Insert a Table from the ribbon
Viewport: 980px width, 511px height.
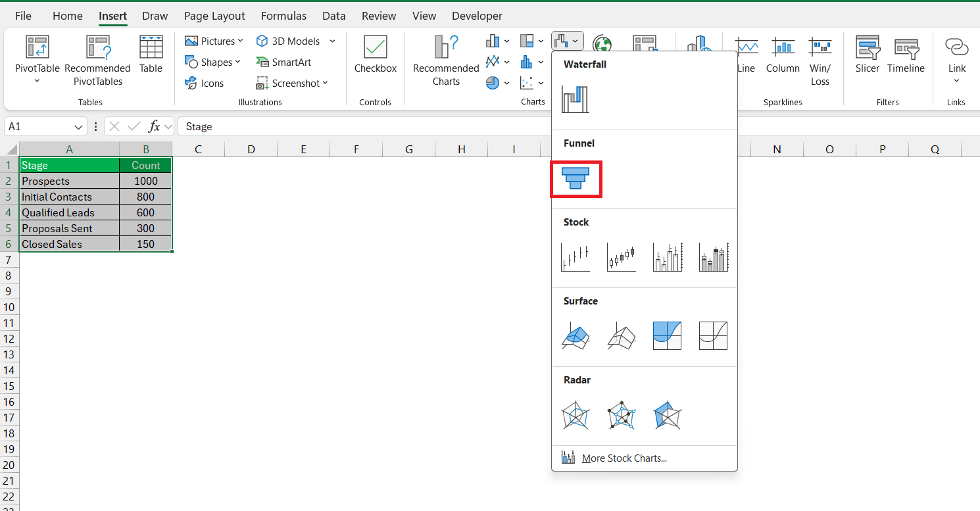[151, 54]
